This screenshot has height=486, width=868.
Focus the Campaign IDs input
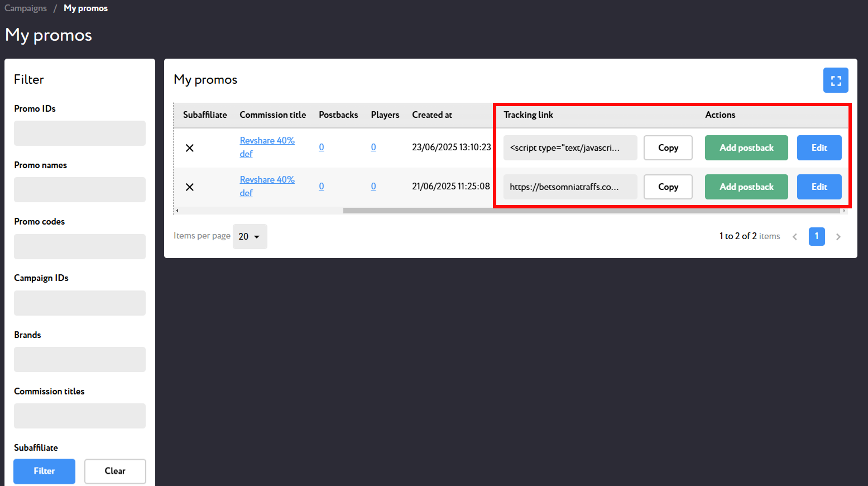(80, 303)
